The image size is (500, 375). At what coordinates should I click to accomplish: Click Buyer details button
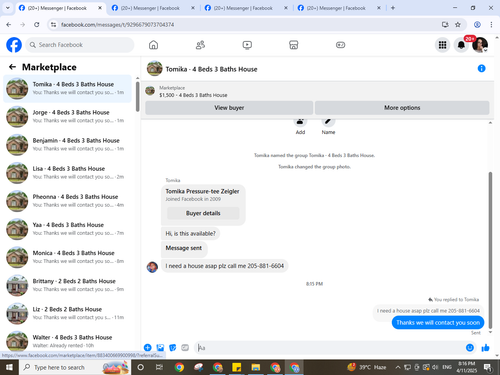(x=203, y=213)
